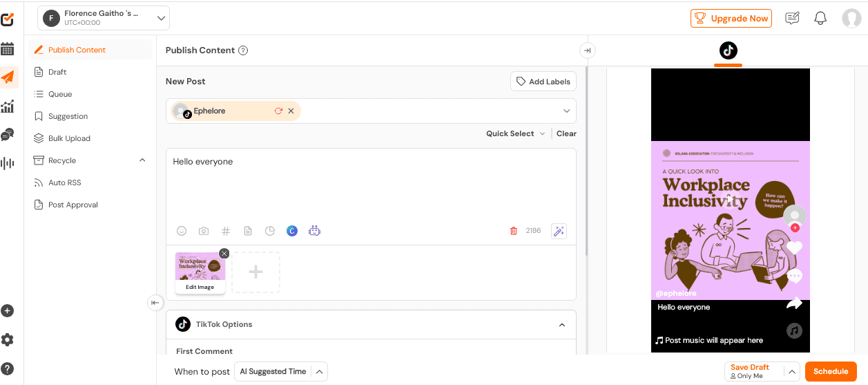Open the Quick Select dropdown
This screenshot has height=385, width=868.
[515, 133]
